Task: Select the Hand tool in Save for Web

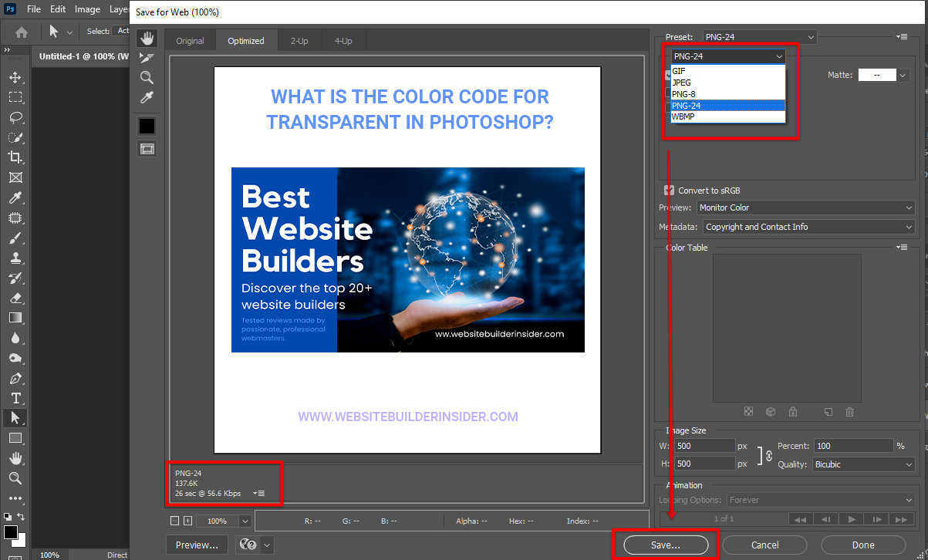Action: pos(147,39)
